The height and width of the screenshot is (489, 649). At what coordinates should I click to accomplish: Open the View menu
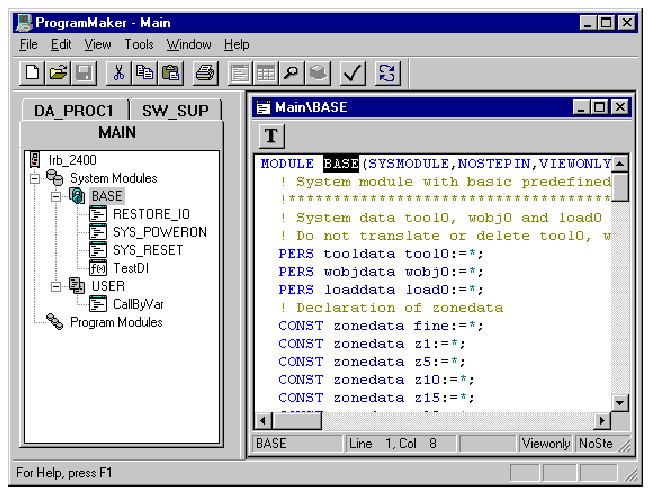[98, 44]
